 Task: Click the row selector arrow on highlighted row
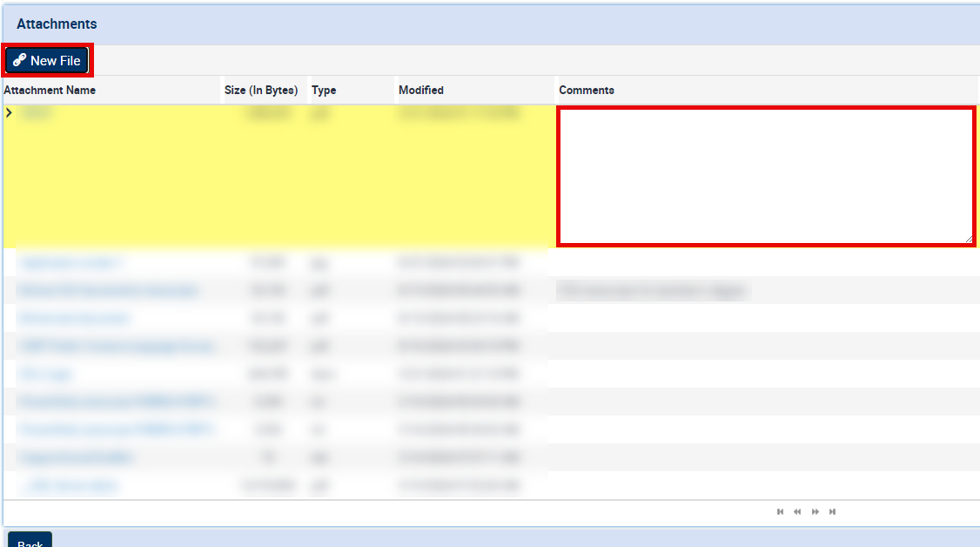point(9,112)
